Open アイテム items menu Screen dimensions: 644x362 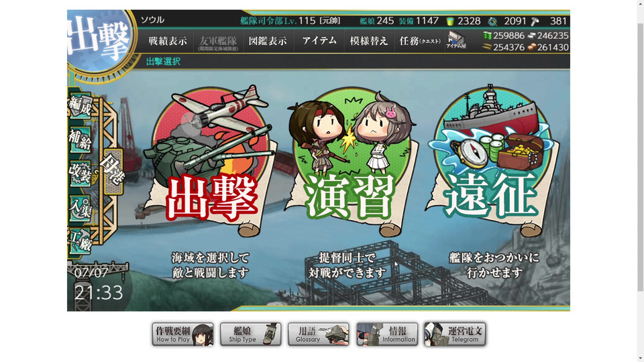coord(319,41)
